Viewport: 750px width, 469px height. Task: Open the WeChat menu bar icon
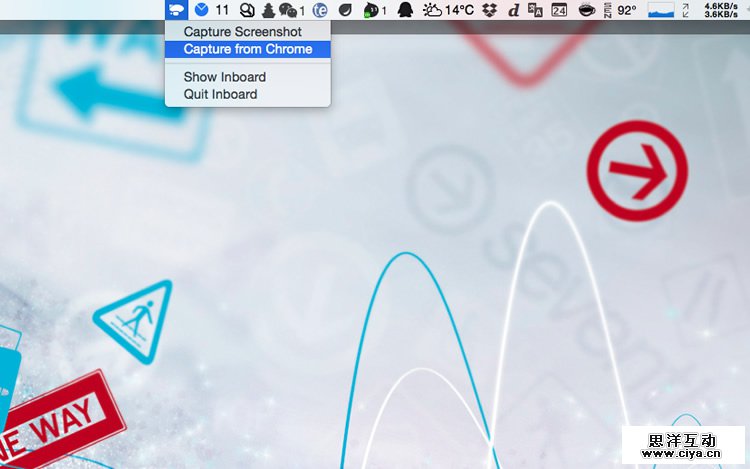pyautogui.click(x=292, y=10)
